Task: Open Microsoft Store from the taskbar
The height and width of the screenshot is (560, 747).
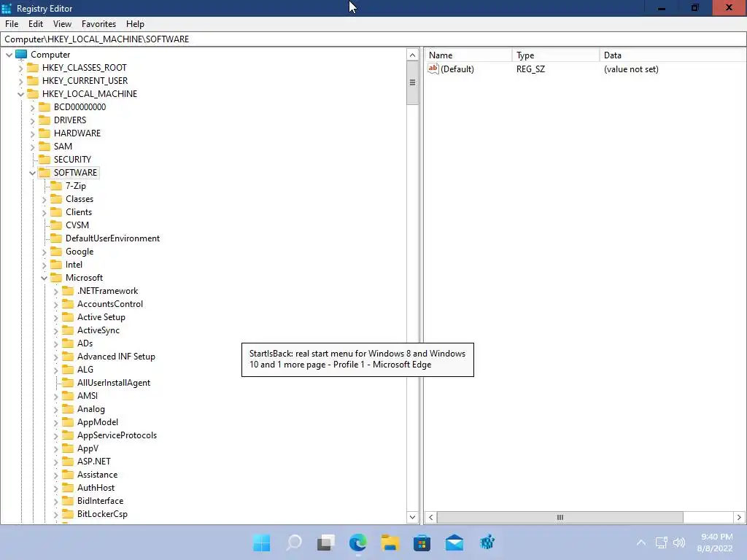Action: pyautogui.click(x=422, y=542)
